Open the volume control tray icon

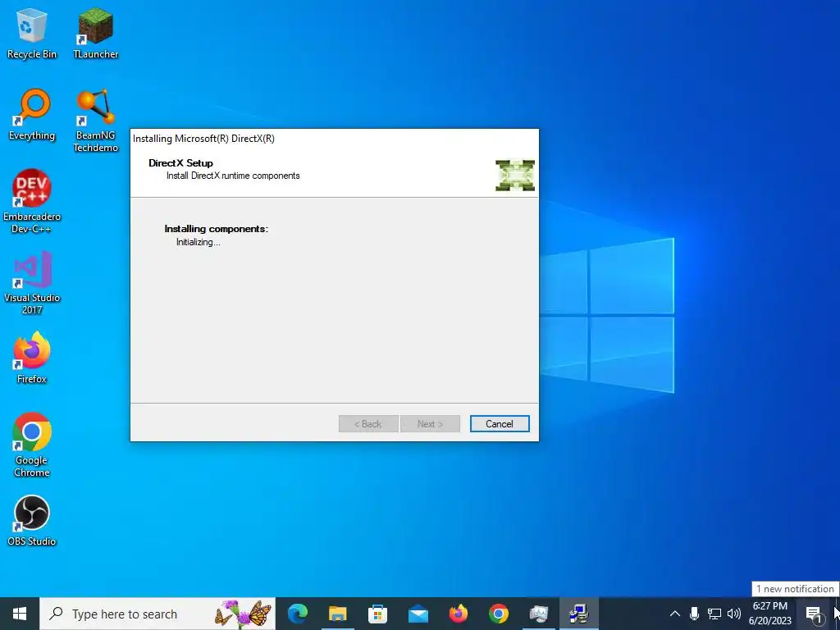734,614
